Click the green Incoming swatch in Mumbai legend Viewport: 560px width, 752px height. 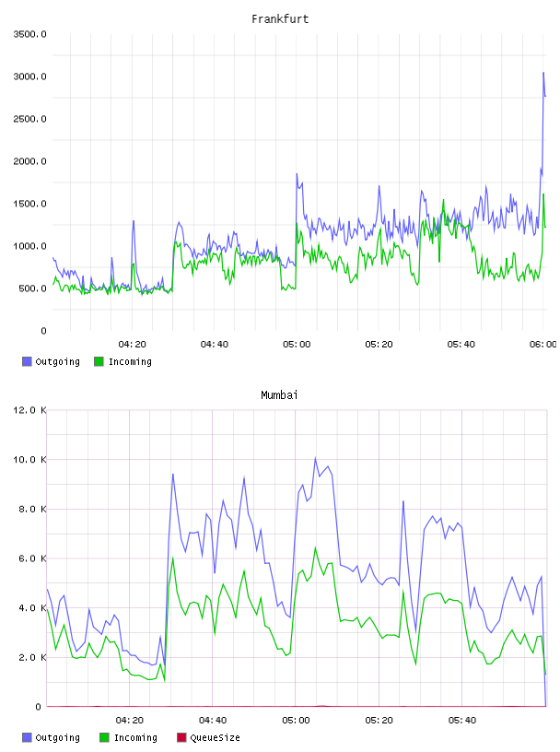[104, 737]
